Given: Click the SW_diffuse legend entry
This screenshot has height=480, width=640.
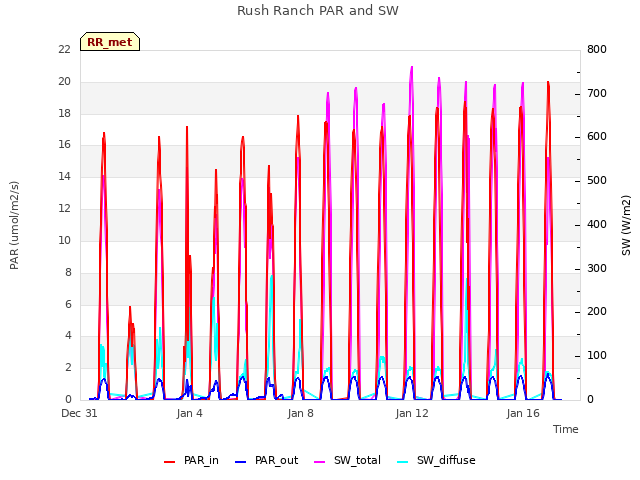Looking at the screenshot, I should pos(436,460).
